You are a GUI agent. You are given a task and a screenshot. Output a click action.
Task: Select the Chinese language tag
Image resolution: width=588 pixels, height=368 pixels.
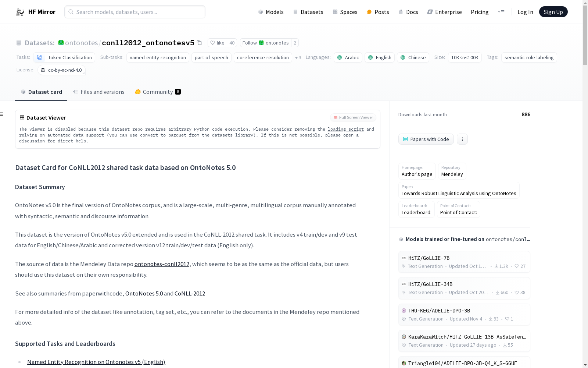tap(413, 57)
